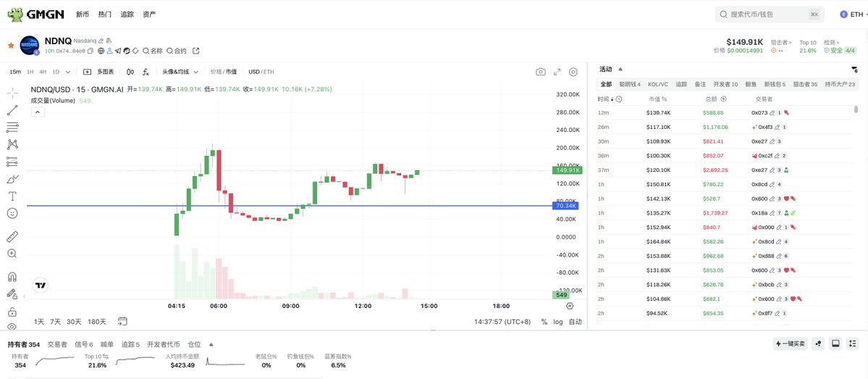Collapse the volume indicator legend
Viewport: 868px width, 379px height.
coord(37,112)
